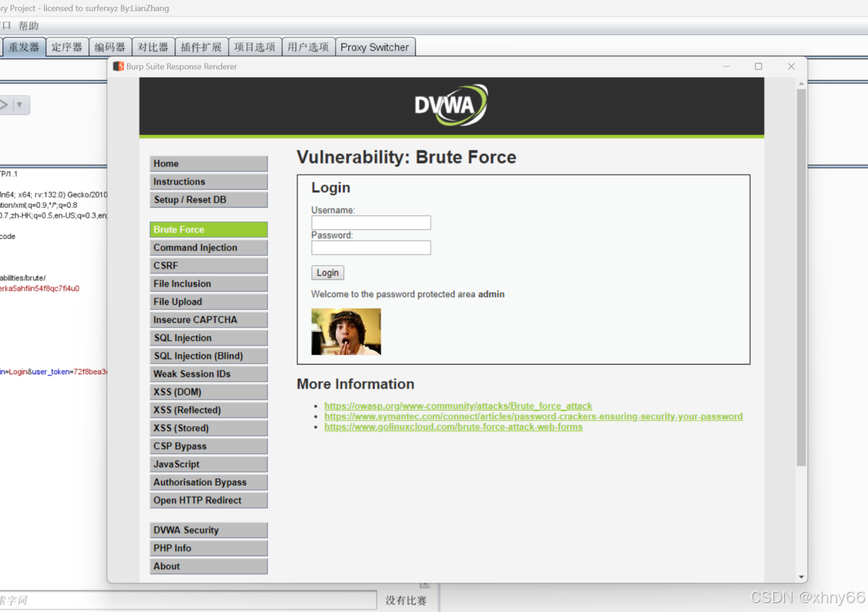Viewport: 868px width, 612px height.
Task: Open the 编码器 tab
Action: click(x=110, y=47)
